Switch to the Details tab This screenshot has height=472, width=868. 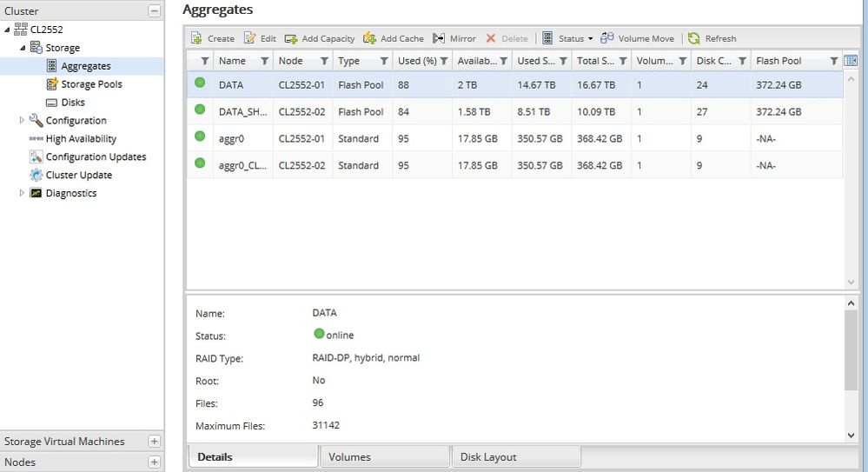pos(253,457)
